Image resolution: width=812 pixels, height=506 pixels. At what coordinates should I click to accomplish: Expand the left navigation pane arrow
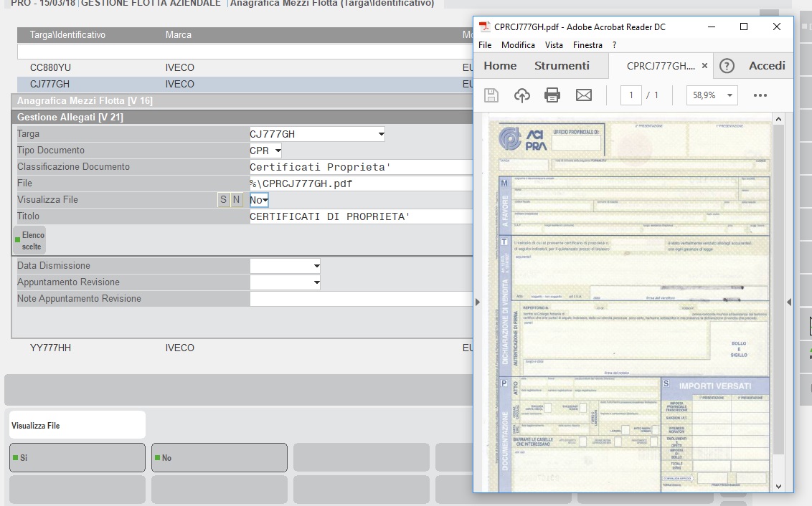coord(478,302)
